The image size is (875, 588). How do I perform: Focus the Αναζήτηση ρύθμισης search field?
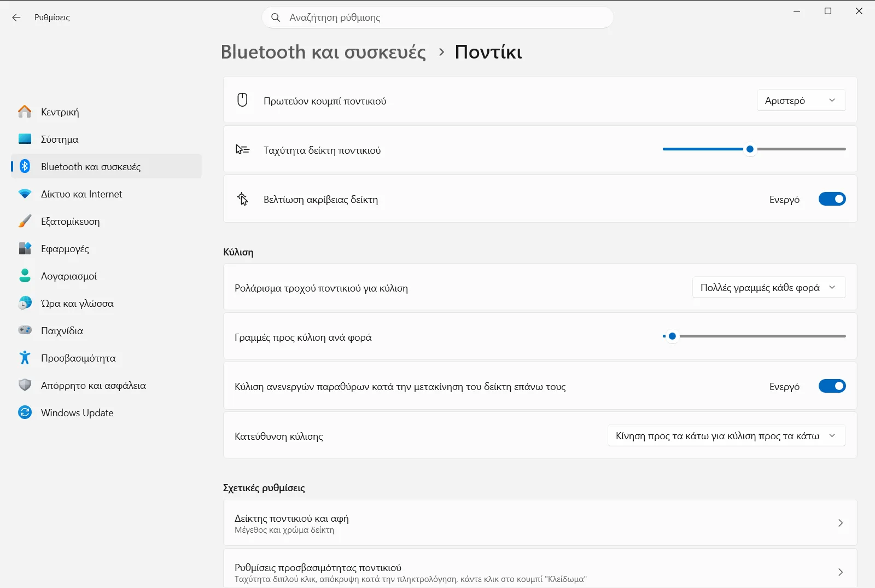(x=437, y=18)
